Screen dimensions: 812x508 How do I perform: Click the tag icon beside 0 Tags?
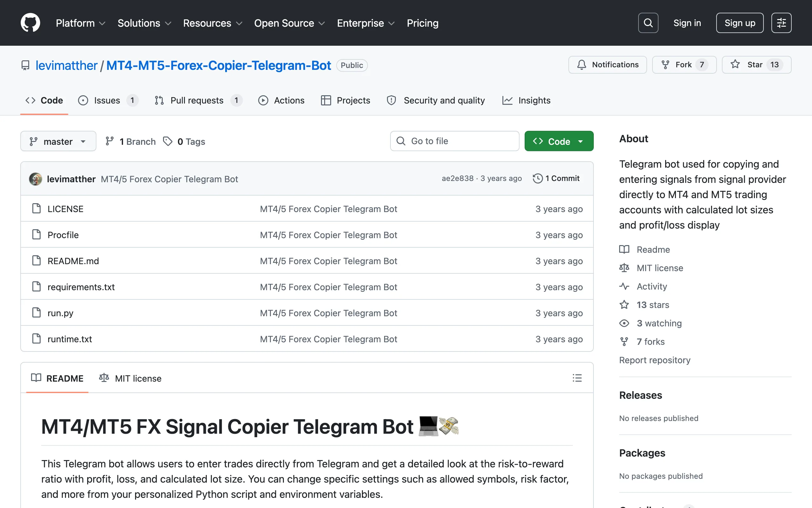(x=168, y=142)
